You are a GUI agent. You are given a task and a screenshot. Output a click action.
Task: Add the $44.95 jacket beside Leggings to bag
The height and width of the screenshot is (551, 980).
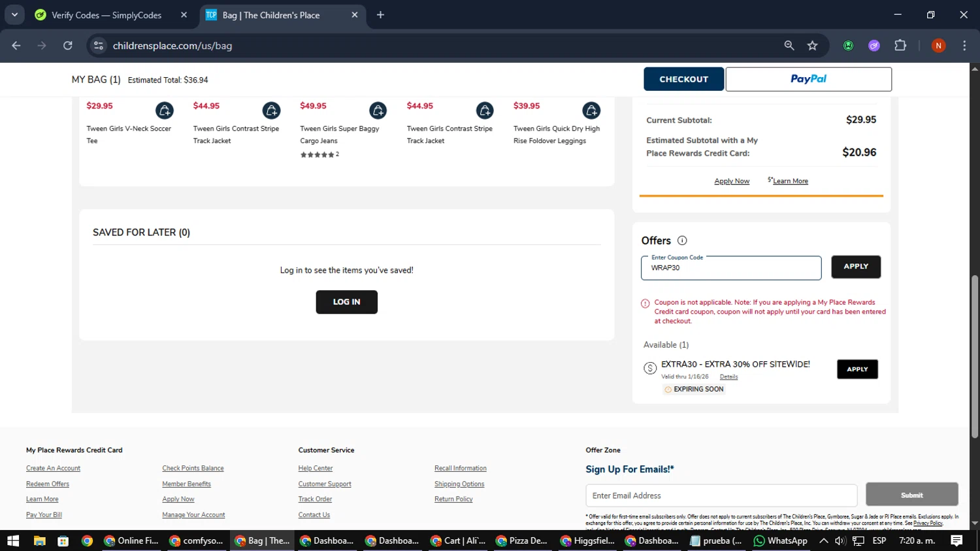pyautogui.click(x=485, y=110)
